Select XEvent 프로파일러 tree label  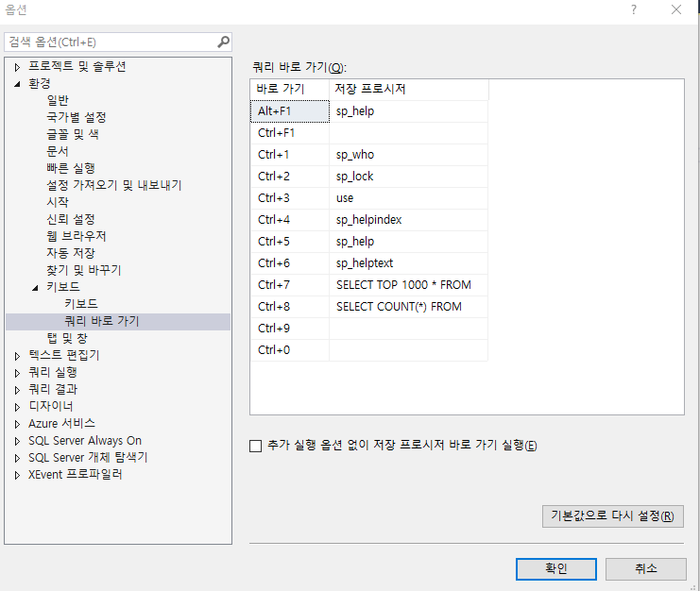pyautogui.click(x=75, y=475)
